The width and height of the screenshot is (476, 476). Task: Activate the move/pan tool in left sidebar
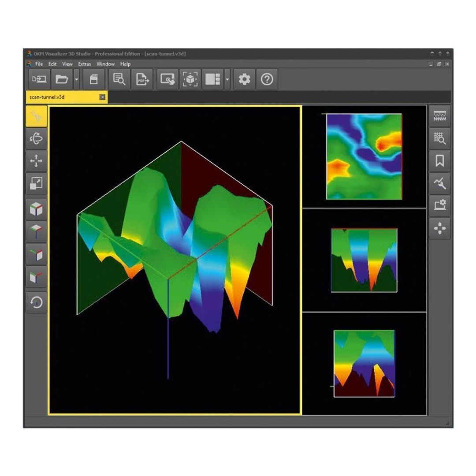pyautogui.click(x=36, y=161)
